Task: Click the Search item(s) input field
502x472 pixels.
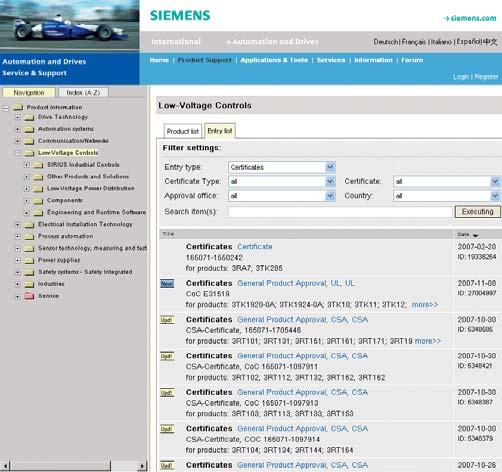Action: pyautogui.click(x=340, y=212)
